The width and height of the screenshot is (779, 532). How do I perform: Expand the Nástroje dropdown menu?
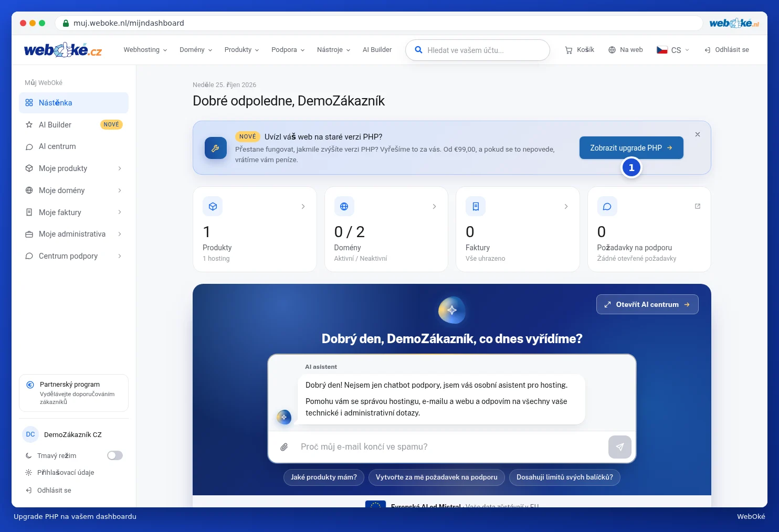tap(334, 50)
